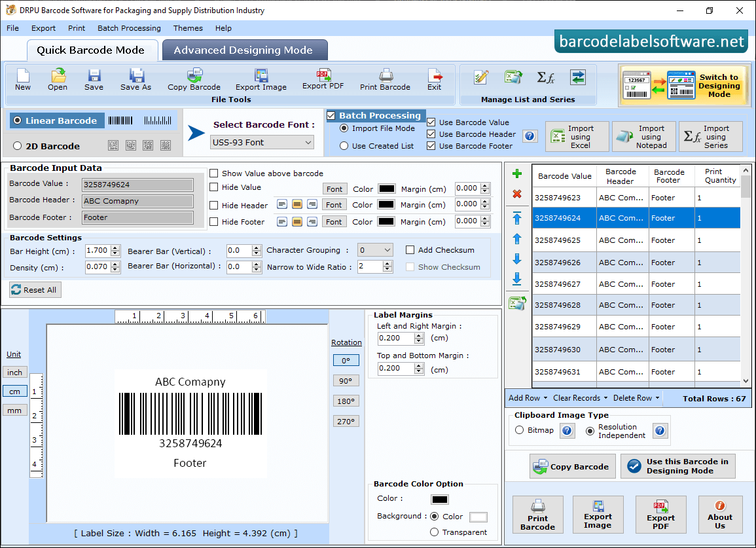
Task: Enable Show Value above barcode
Action: [213, 174]
